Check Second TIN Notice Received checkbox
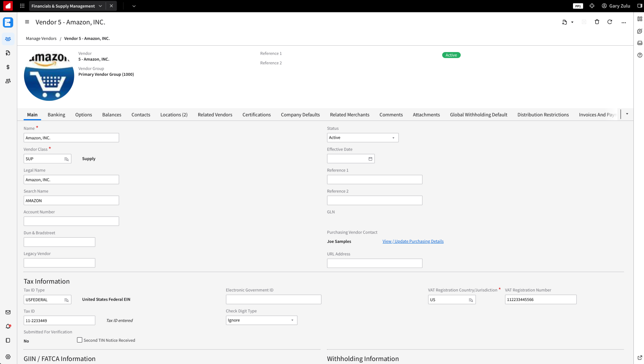644x364 pixels. 80,340
